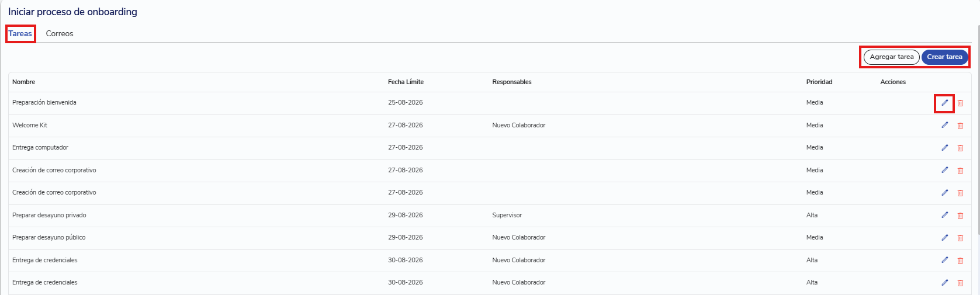Open the Correos tab
The height and width of the screenshot is (295, 980).
tap(60, 33)
